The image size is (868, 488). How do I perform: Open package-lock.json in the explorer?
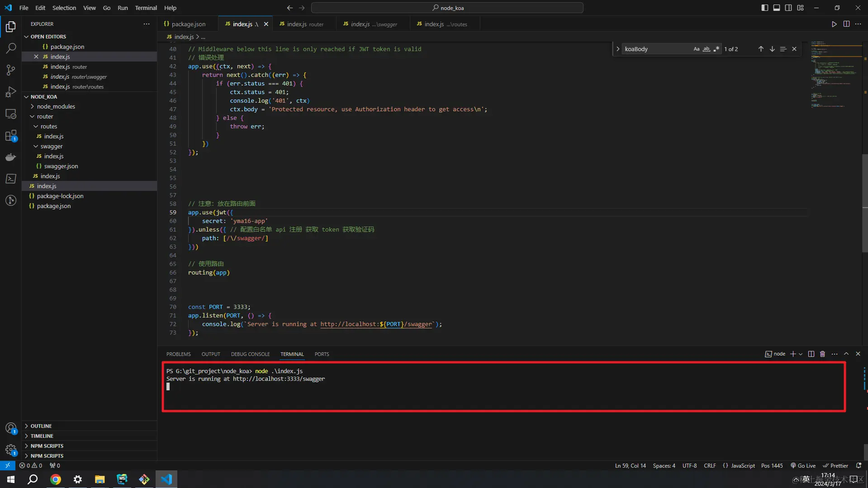point(60,196)
